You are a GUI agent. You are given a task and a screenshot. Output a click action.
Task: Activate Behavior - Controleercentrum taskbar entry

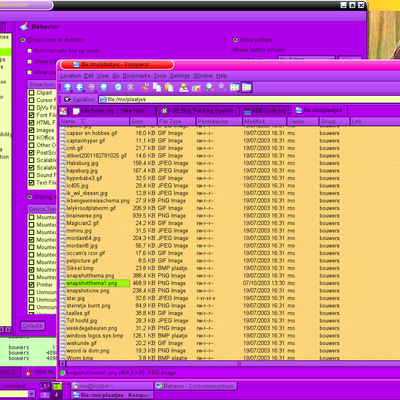tap(196, 386)
